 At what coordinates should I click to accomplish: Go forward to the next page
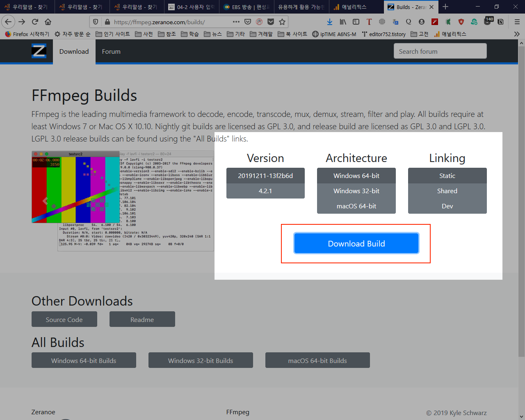(x=22, y=22)
